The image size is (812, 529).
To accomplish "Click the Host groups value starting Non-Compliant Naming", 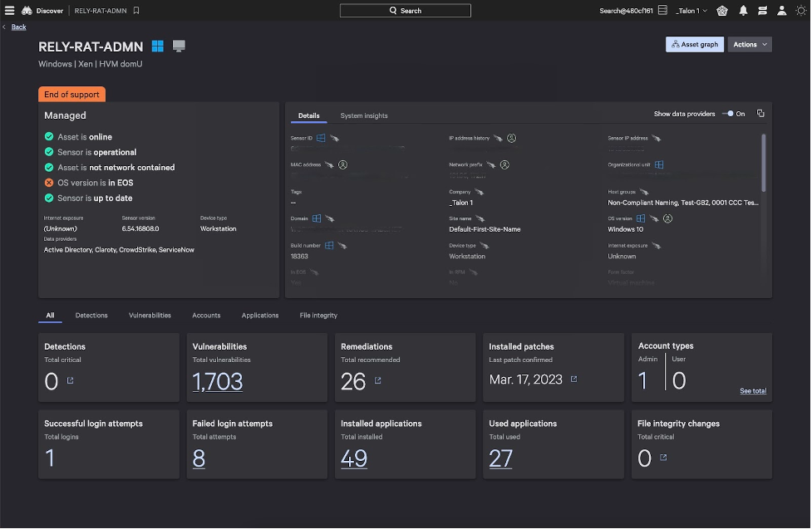I will (x=683, y=203).
